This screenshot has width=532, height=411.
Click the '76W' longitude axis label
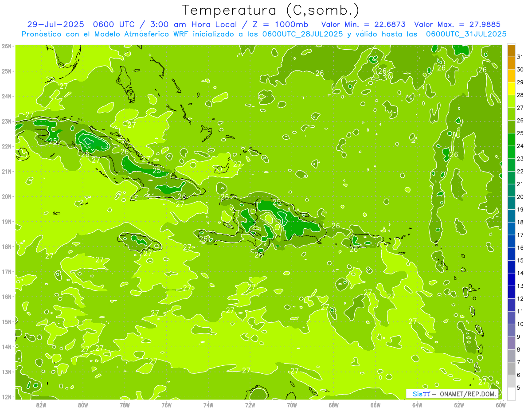[x=167, y=405]
